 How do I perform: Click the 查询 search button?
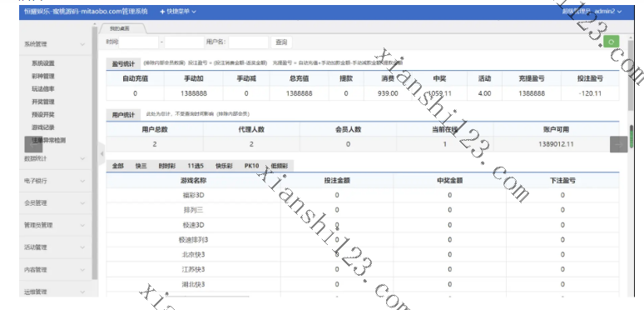281,42
